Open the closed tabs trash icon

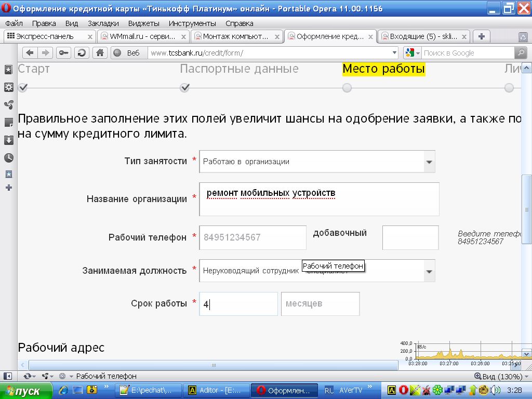point(523,37)
